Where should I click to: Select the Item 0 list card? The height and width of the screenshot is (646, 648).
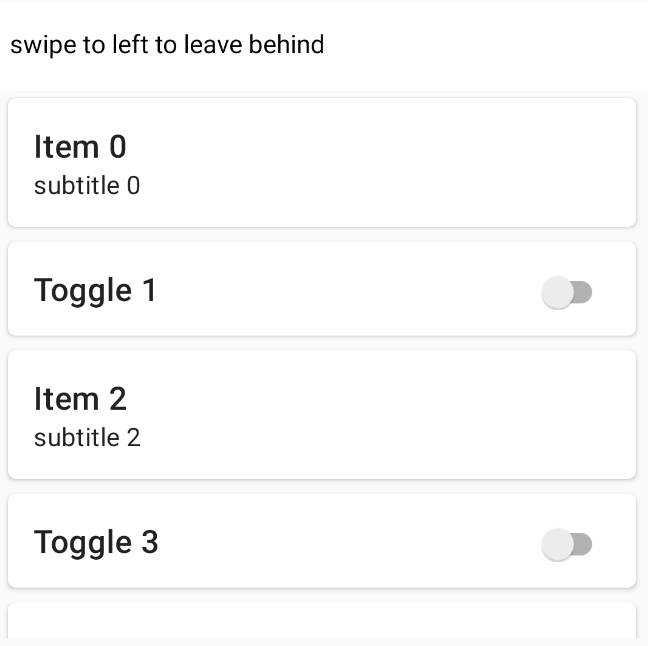coord(322,163)
